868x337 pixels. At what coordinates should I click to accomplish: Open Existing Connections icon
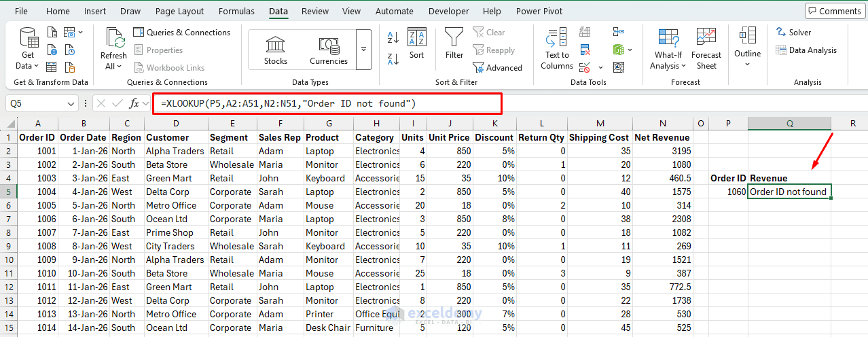point(70,67)
